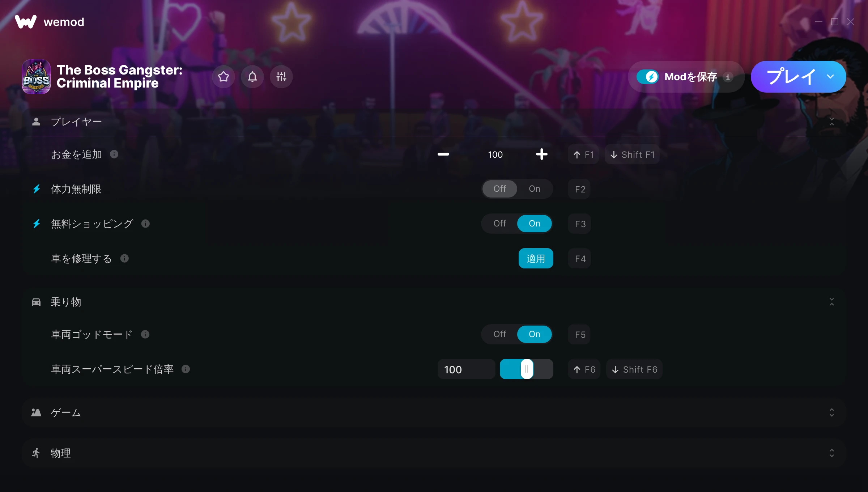Add the game to favorites with star icon
Image resolution: width=868 pixels, height=492 pixels.
tap(224, 77)
